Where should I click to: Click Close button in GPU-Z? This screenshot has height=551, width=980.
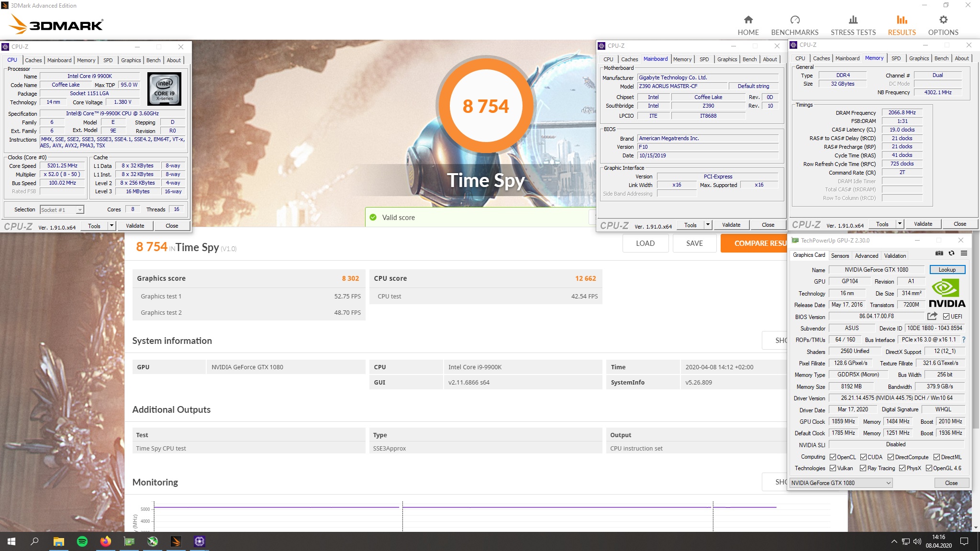coord(951,483)
